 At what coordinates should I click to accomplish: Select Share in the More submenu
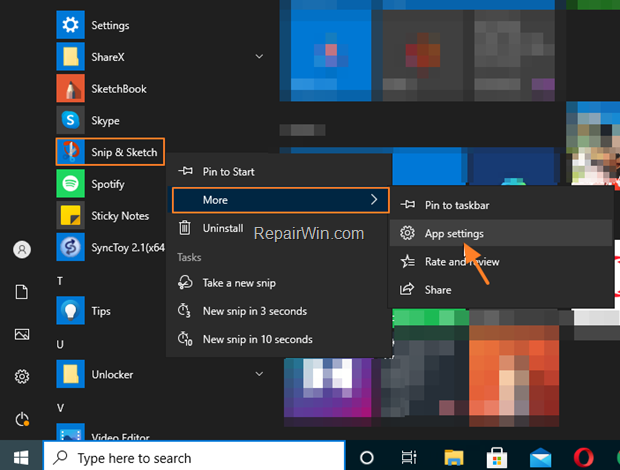(x=501, y=290)
